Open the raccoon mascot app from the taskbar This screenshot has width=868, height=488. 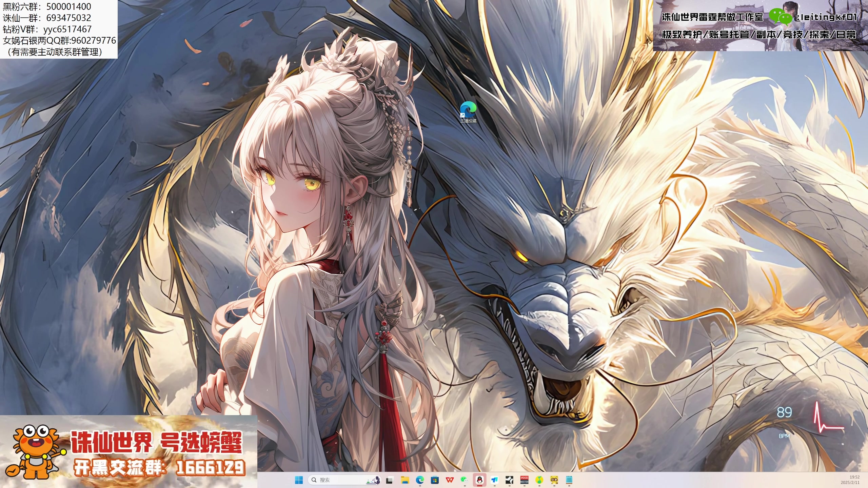[x=553, y=480]
